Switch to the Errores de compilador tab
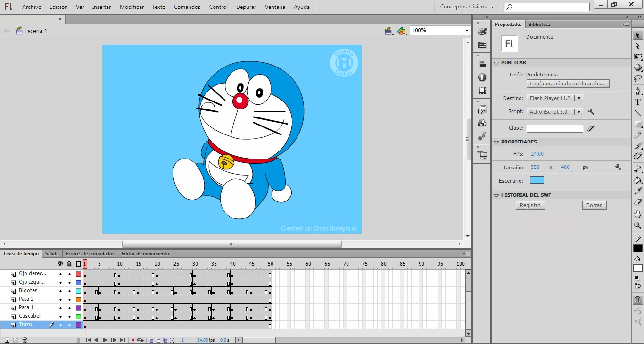 (x=90, y=254)
